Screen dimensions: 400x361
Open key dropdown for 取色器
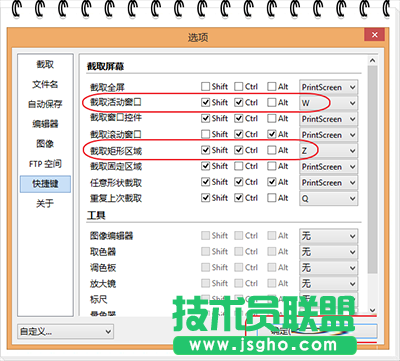329,252
